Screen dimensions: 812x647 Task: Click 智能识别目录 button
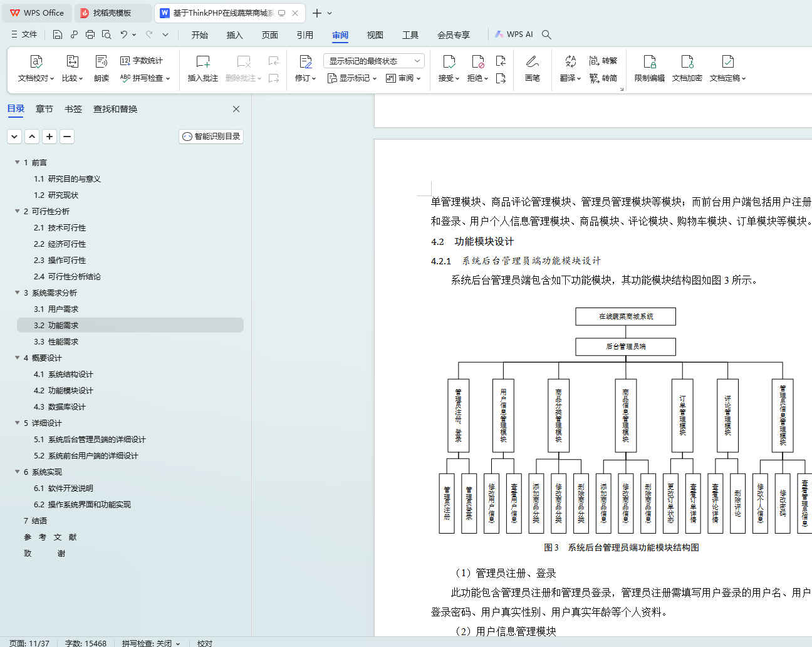[211, 137]
